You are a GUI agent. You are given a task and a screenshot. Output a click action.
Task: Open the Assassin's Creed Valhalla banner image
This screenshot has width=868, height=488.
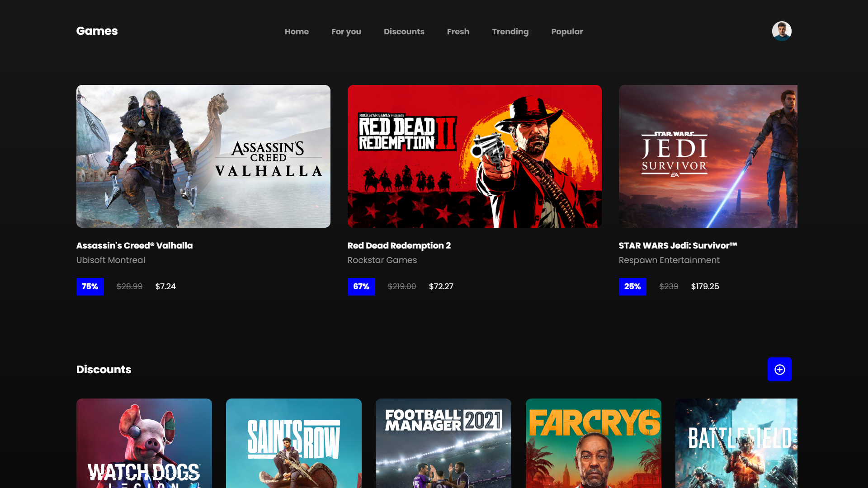click(203, 156)
